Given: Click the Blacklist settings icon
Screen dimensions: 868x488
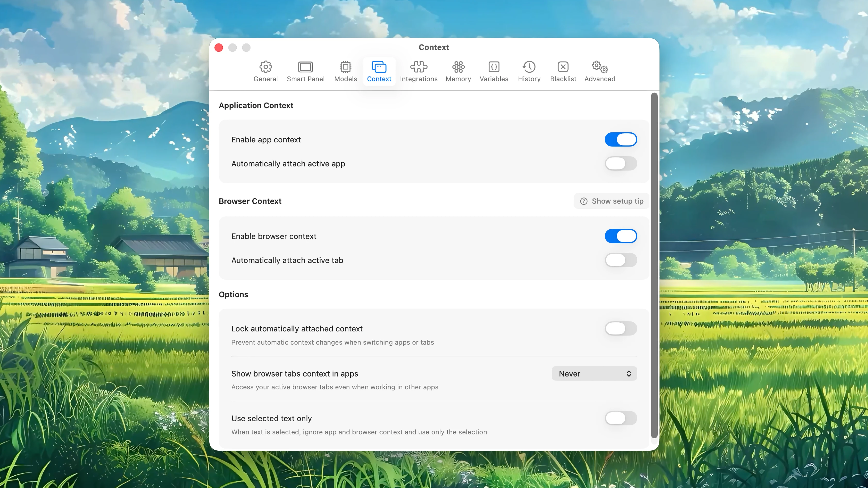Looking at the screenshot, I should [x=563, y=71].
